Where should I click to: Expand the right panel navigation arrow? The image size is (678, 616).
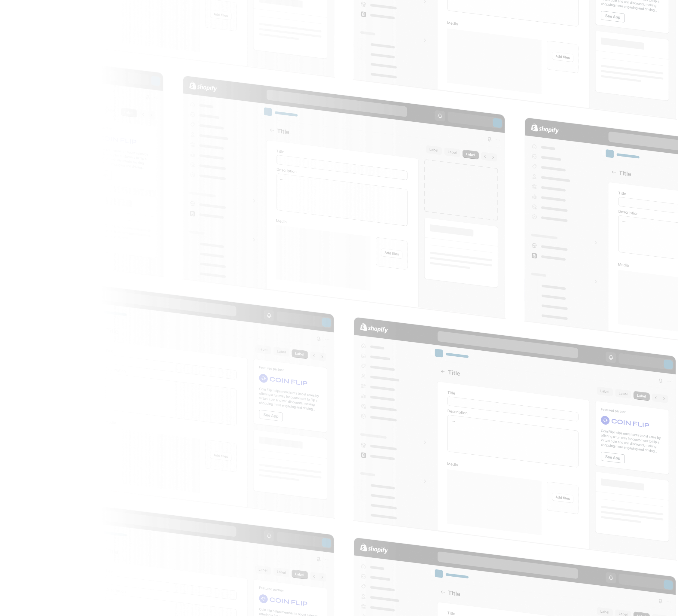tap(494, 156)
